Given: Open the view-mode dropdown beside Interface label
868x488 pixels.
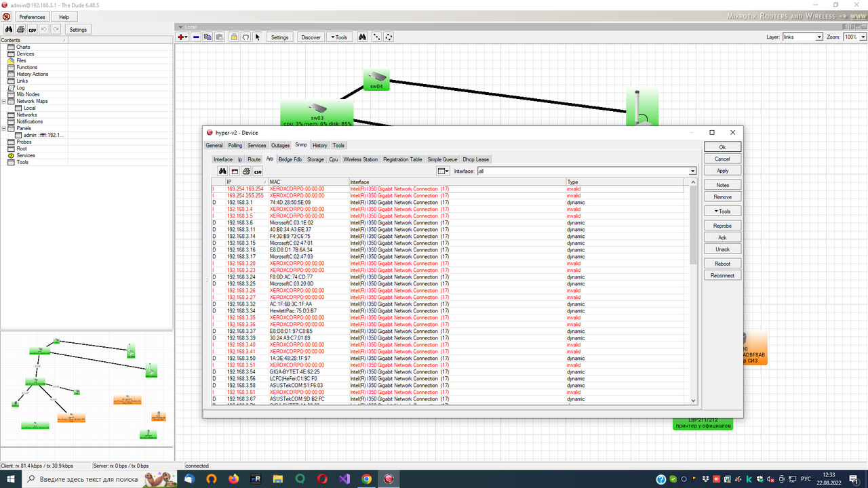Looking at the screenshot, I should pos(443,171).
